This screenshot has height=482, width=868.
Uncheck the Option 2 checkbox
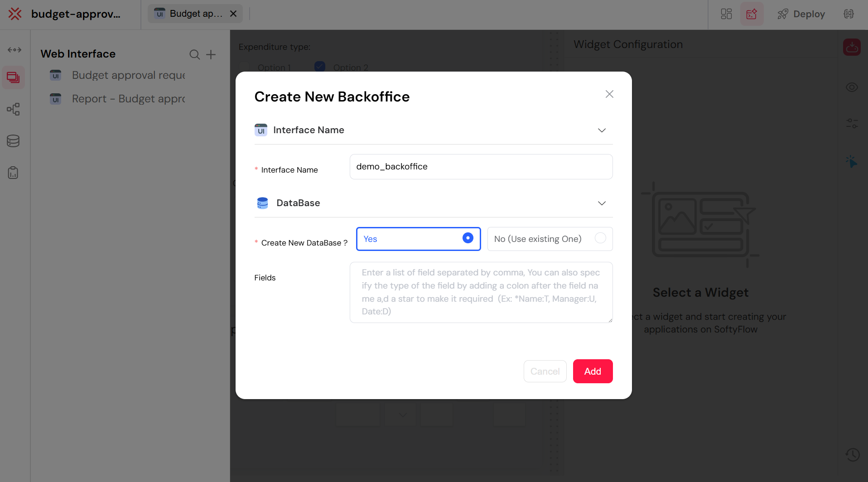[320, 67]
